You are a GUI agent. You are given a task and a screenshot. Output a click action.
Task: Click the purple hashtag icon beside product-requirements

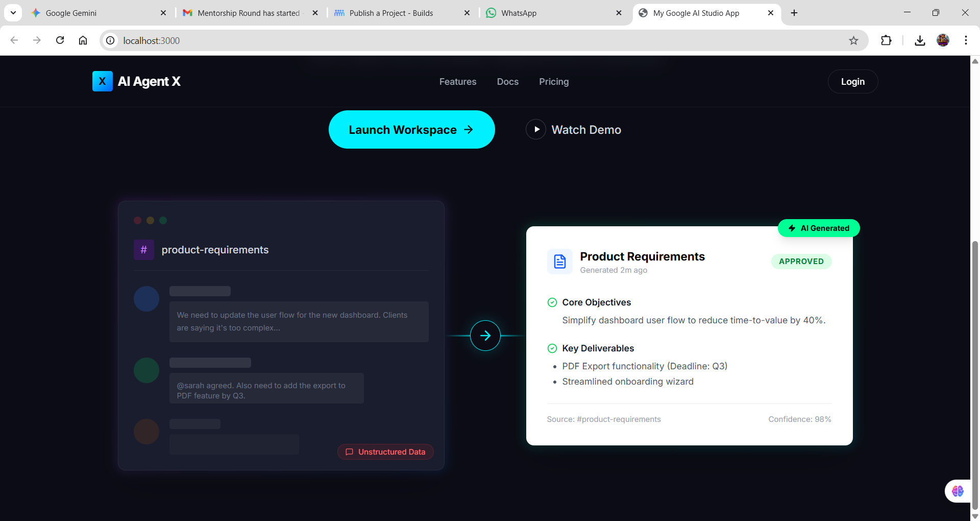143,250
